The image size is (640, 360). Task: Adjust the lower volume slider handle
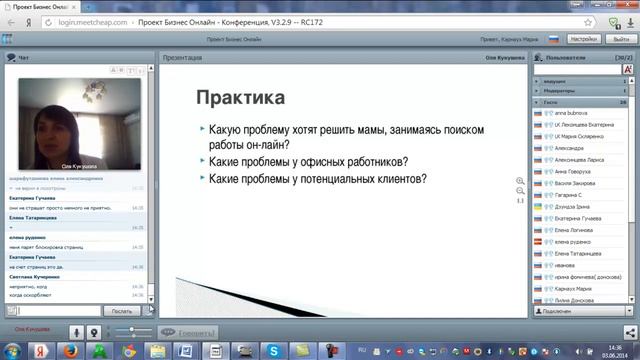(133, 336)
